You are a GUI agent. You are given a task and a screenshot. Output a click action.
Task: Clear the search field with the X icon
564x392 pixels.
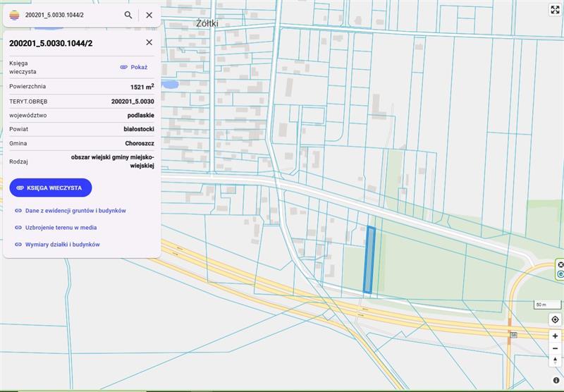click(149, 15)
